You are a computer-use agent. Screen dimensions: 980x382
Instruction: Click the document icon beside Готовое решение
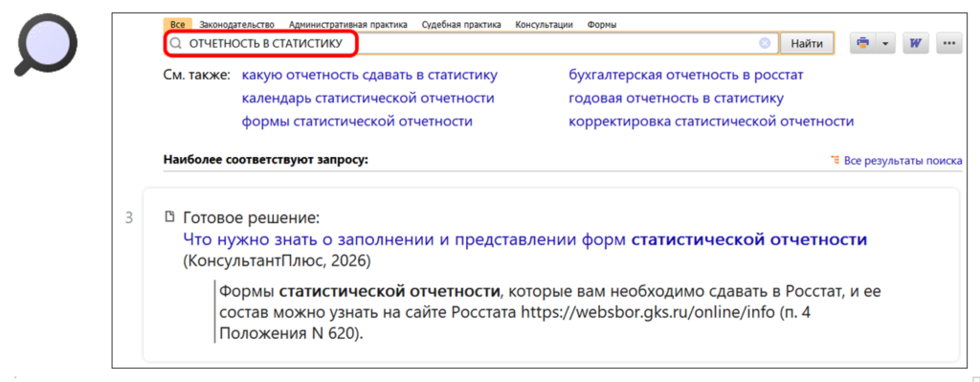tap(168, 217)
